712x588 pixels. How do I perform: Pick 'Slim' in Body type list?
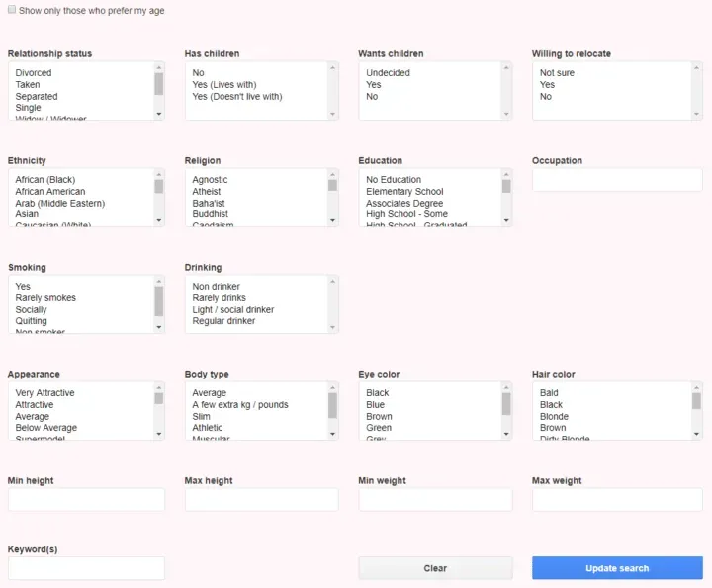[202, 417]
